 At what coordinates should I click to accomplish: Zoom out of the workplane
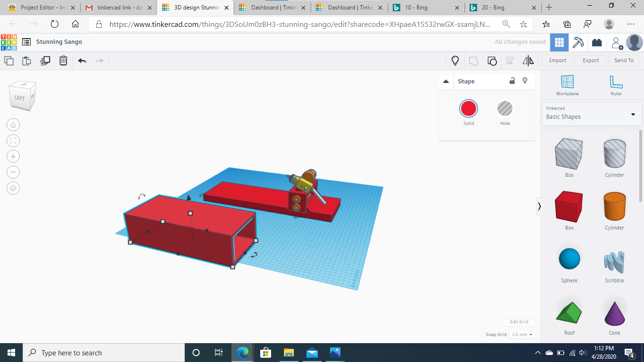click(13, 172)
